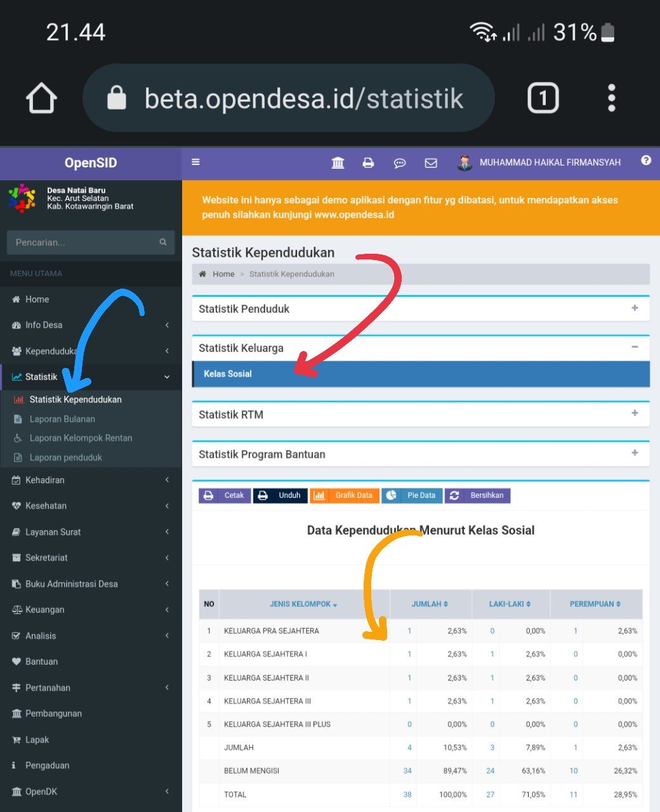Open the envelope mail icon

(431, 162)
